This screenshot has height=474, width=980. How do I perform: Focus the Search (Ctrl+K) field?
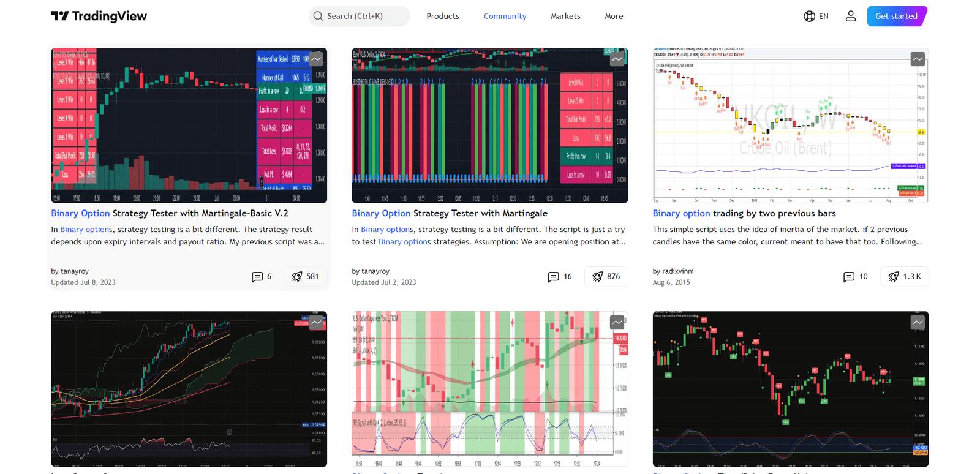click(359, 16)
